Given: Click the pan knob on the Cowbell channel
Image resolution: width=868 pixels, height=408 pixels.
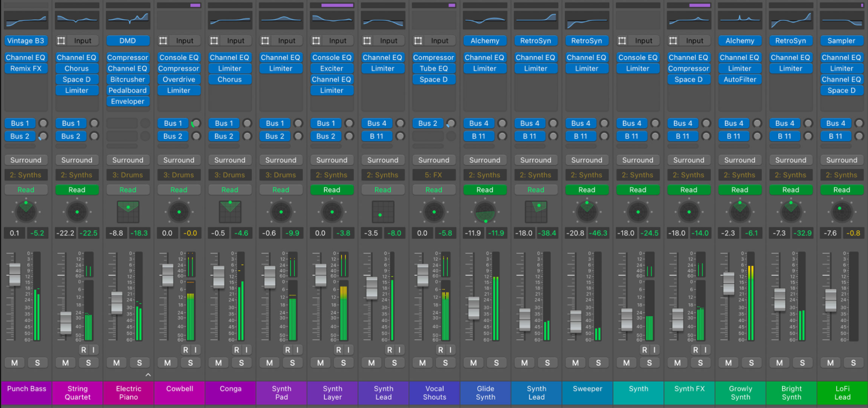Looking at the screenshot, I should click(x=179, y=212).
